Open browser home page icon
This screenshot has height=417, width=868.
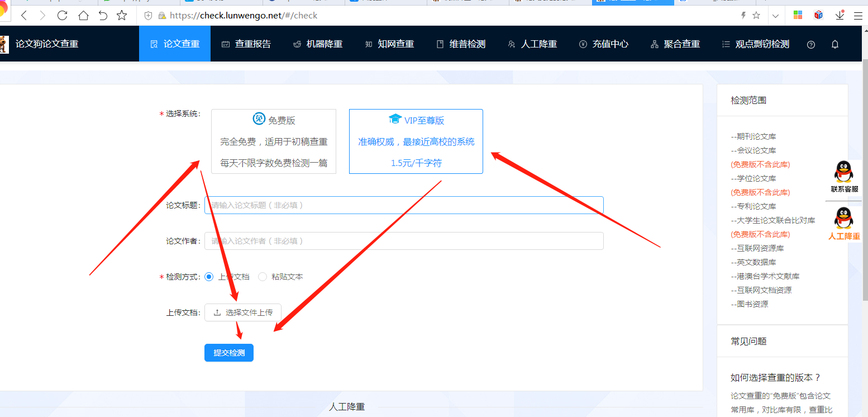[83, 16]
